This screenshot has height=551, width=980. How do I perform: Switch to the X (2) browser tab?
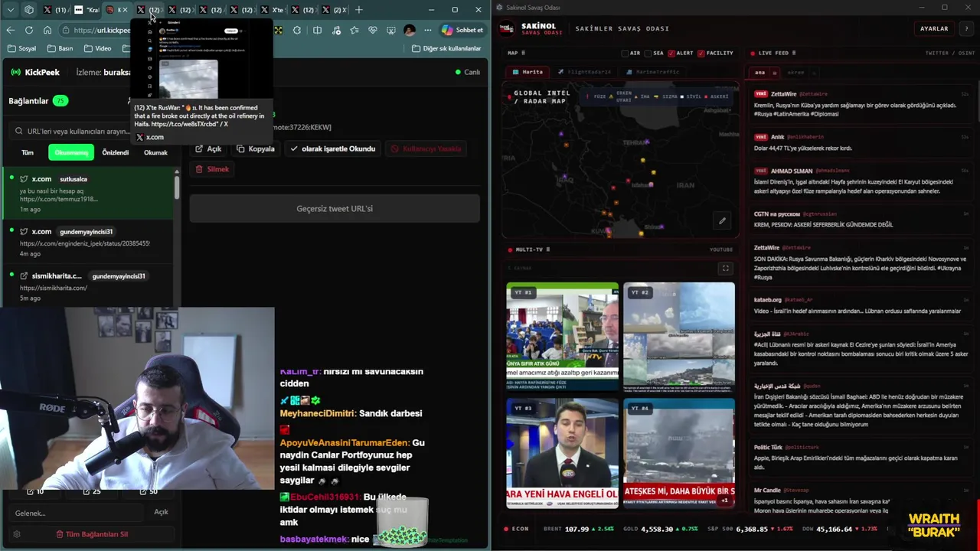333,10
